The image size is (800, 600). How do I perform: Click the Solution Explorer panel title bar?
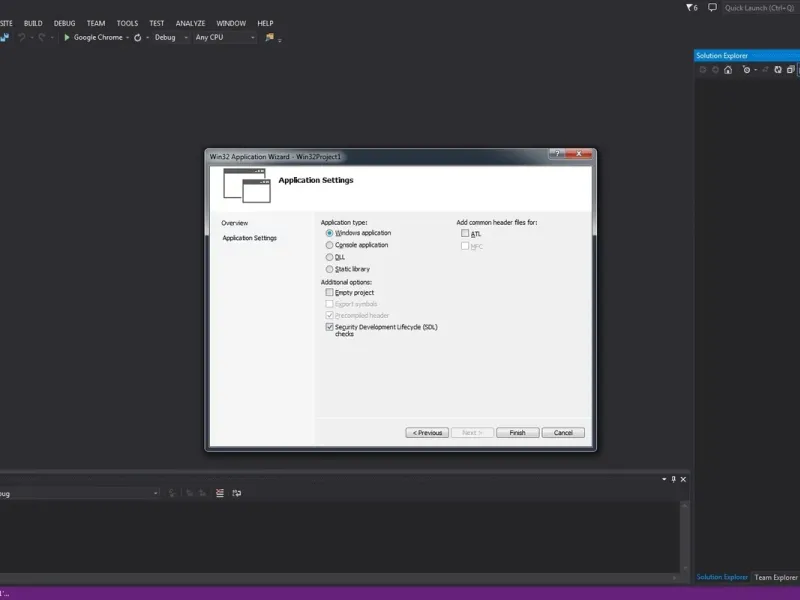(x=747, y=56)
